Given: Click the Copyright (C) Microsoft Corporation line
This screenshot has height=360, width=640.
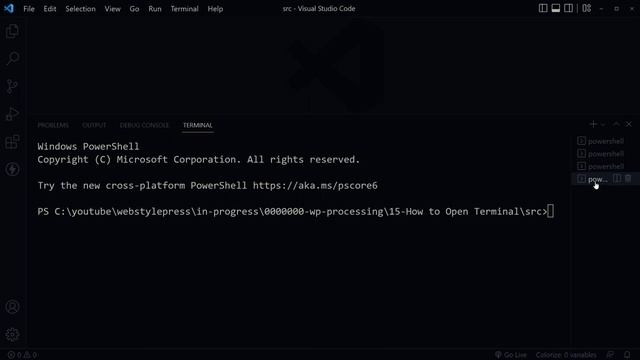Looking at the screenshot, I should [x=199, y=159].
